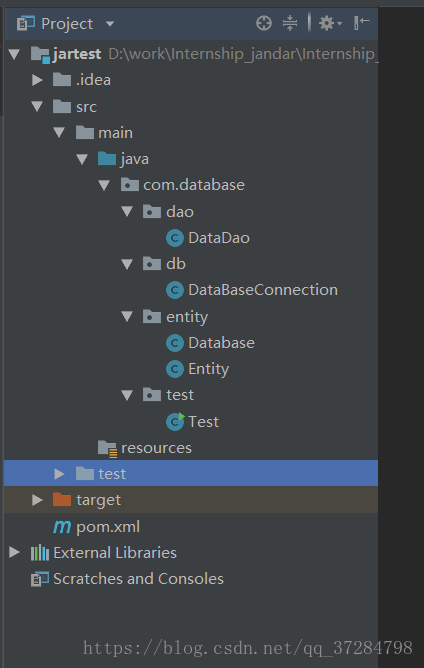Open the Project view dropdown arrow
424x668 pixels.
[110, 24]
